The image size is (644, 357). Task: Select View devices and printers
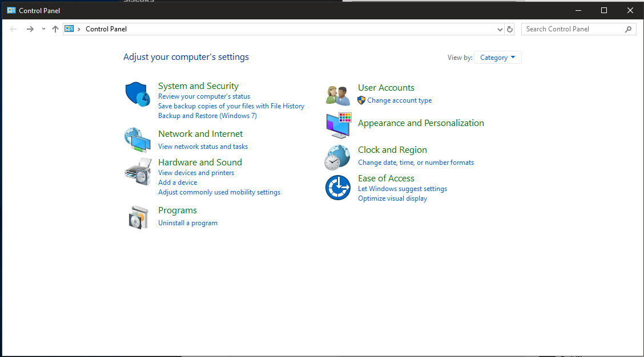click(196, 173)
